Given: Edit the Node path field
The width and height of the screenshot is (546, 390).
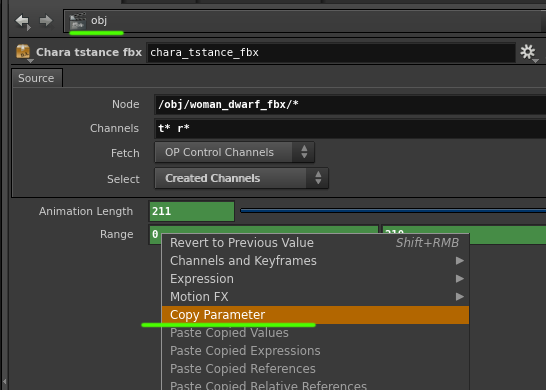Looking at the screenshot, I should point(350,104).
